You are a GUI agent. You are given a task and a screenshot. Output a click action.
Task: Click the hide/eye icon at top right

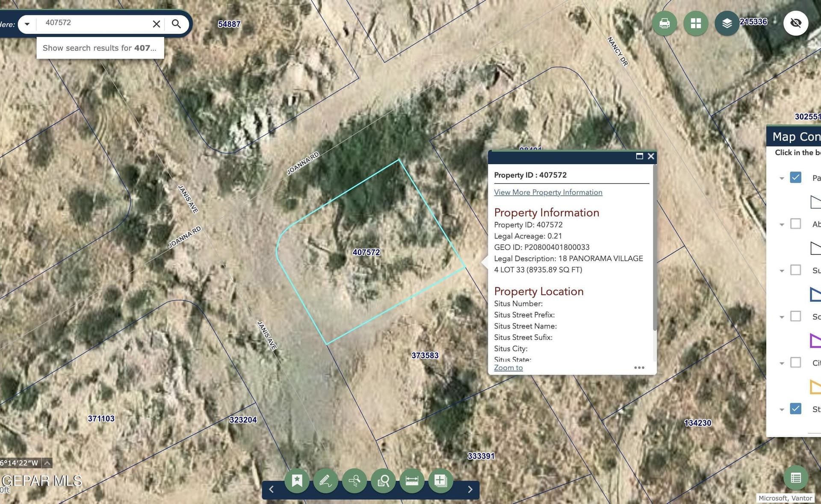click(x=795, y=24)
